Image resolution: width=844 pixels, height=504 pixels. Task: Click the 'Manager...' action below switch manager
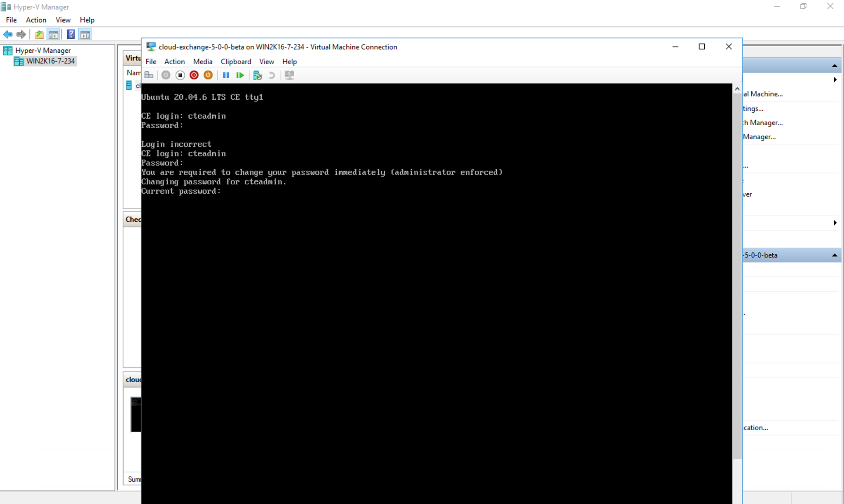[760, 137]
